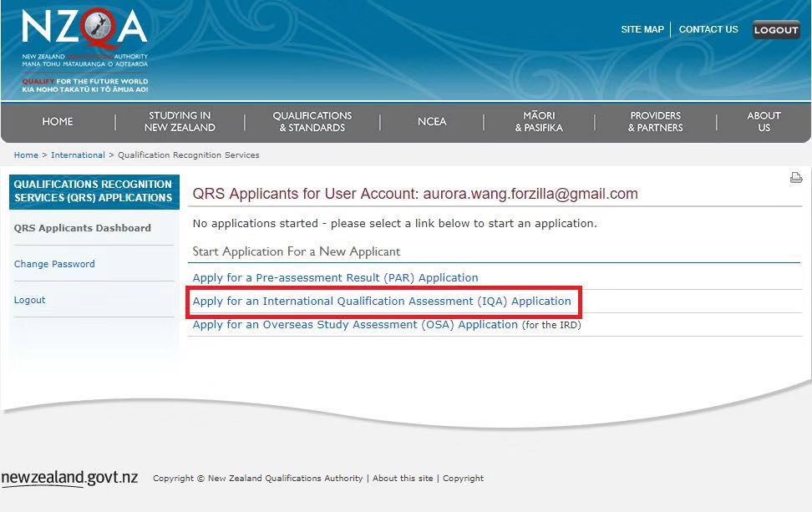The width and height of the screenshot is (812, 512).
Task: Open the Qualifications & Standards menu
Action: [312, 122]
